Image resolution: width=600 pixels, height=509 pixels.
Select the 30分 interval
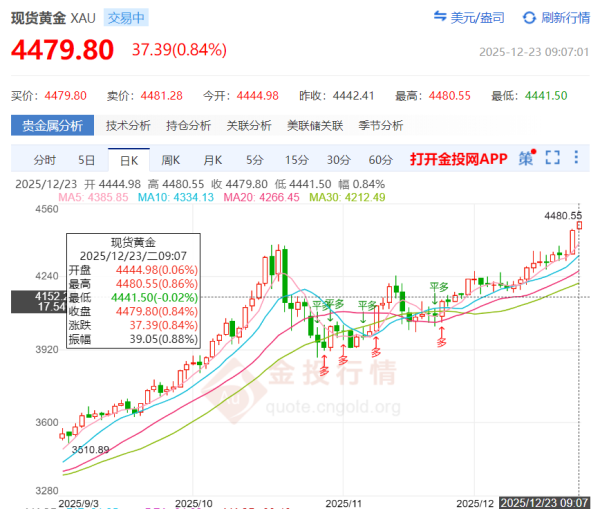coord(339,160)
